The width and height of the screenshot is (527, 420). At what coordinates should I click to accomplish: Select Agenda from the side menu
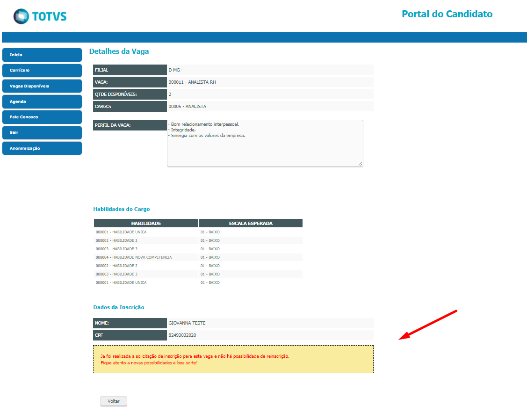[x=42, y=101]
